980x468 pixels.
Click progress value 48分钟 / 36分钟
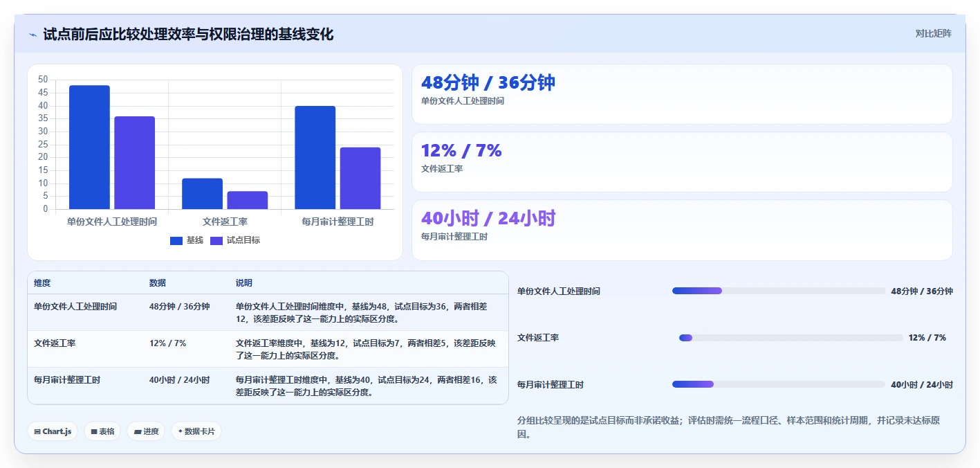coord(922,291)
